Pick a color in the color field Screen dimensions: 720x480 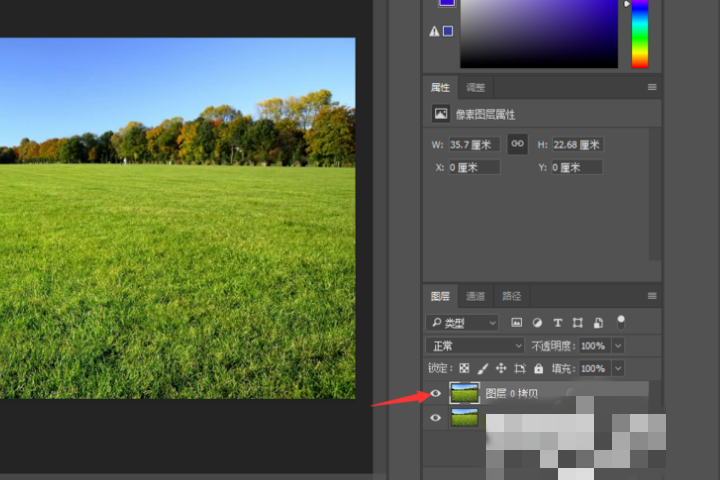(539, 34)
